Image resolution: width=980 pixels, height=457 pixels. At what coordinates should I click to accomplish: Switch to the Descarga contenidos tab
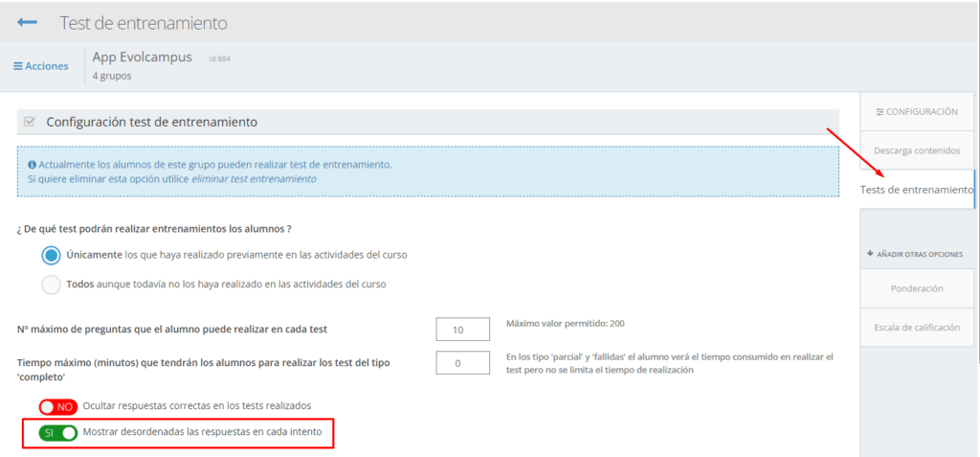point(916,151)
